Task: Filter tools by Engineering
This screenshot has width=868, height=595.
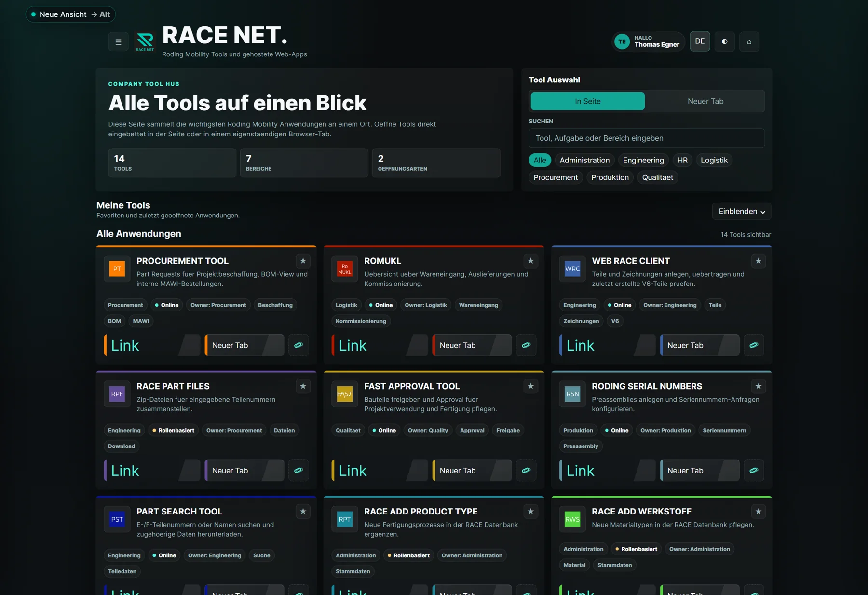Action: (x=643, y=160)
